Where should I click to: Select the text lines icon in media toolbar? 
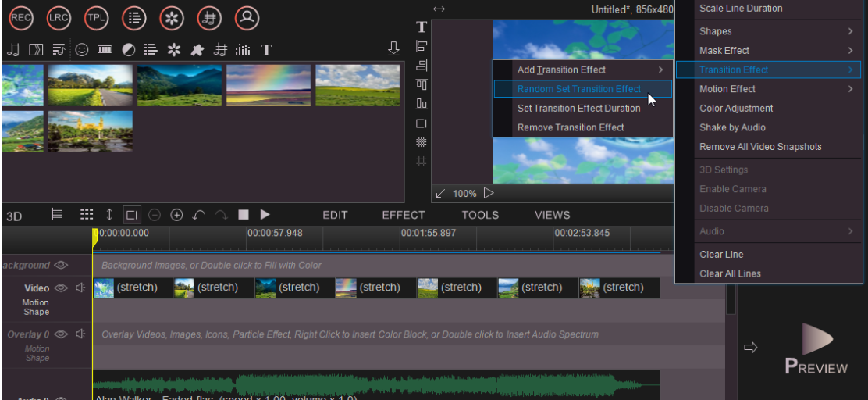coord(151,50)
